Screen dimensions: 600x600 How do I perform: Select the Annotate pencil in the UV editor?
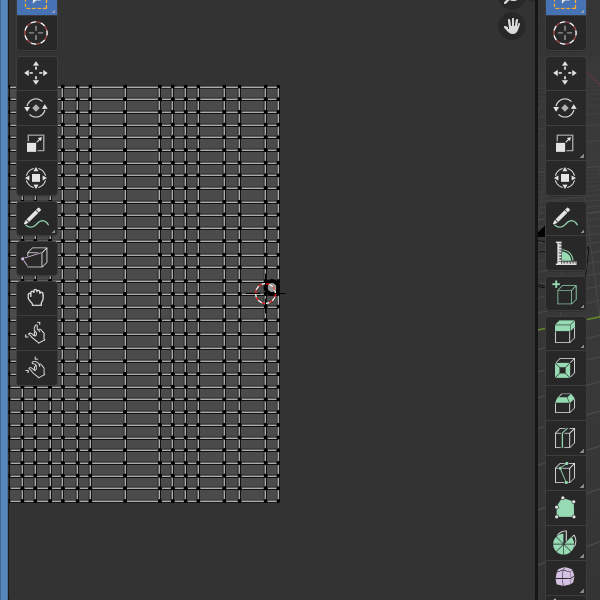[x=36, y=218]
